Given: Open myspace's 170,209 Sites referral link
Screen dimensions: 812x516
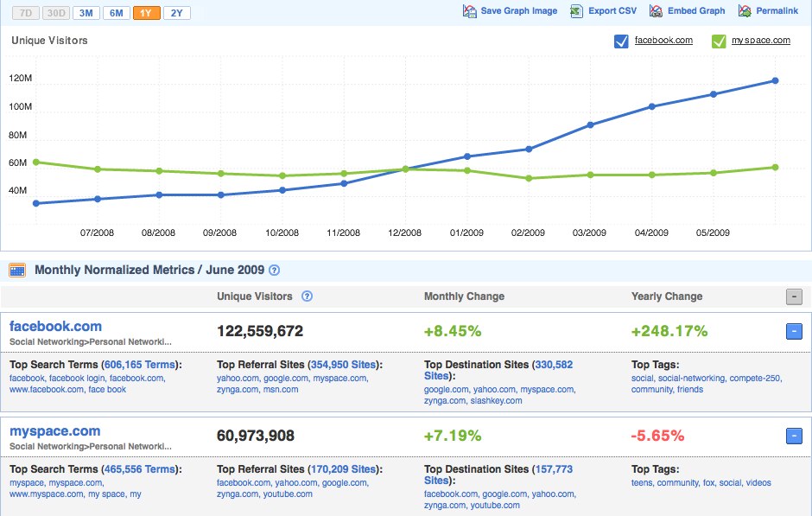Looking at the screenshot, I should (x=343, y=469).
